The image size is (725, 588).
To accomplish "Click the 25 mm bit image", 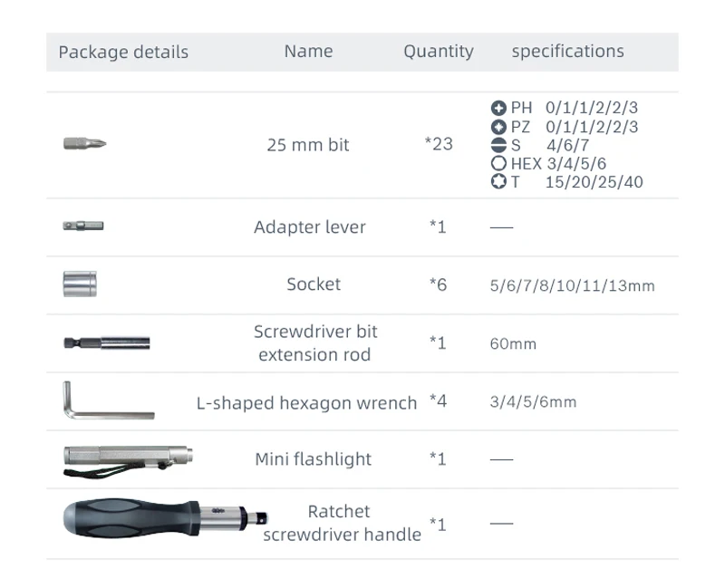I will (83, 143).
